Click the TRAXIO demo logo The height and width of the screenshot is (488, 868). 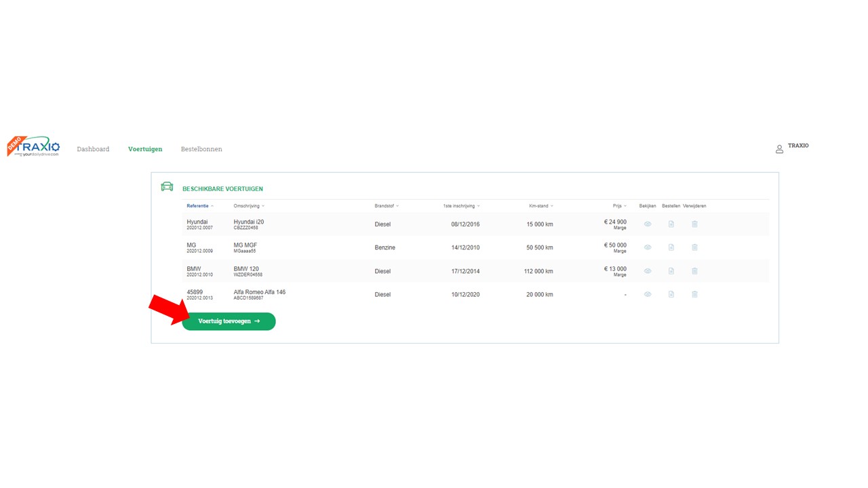(x=34, y=146)
